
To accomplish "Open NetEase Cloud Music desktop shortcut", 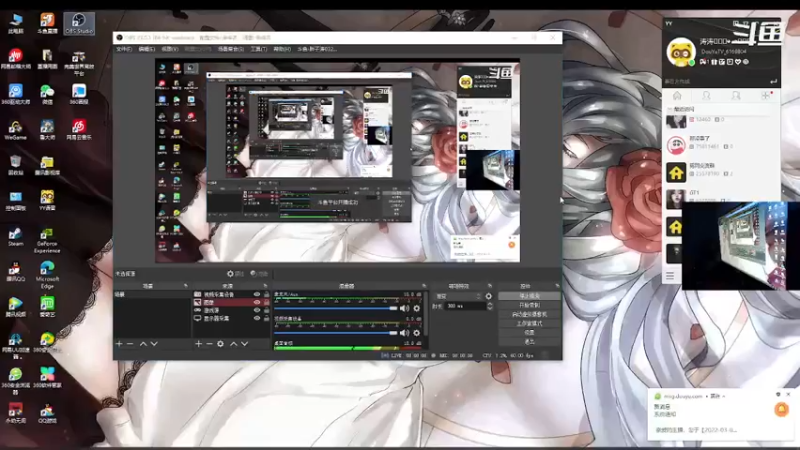I will (x=79, y=130).
